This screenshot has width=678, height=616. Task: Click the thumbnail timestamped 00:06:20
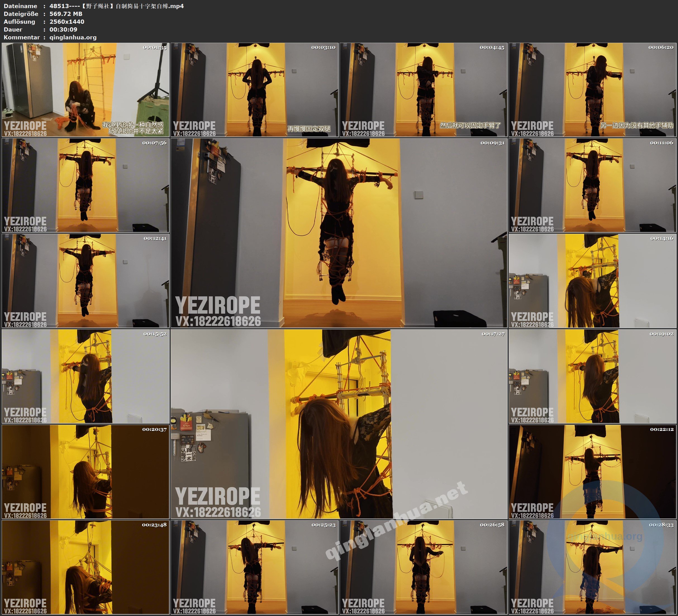(592, 89)
